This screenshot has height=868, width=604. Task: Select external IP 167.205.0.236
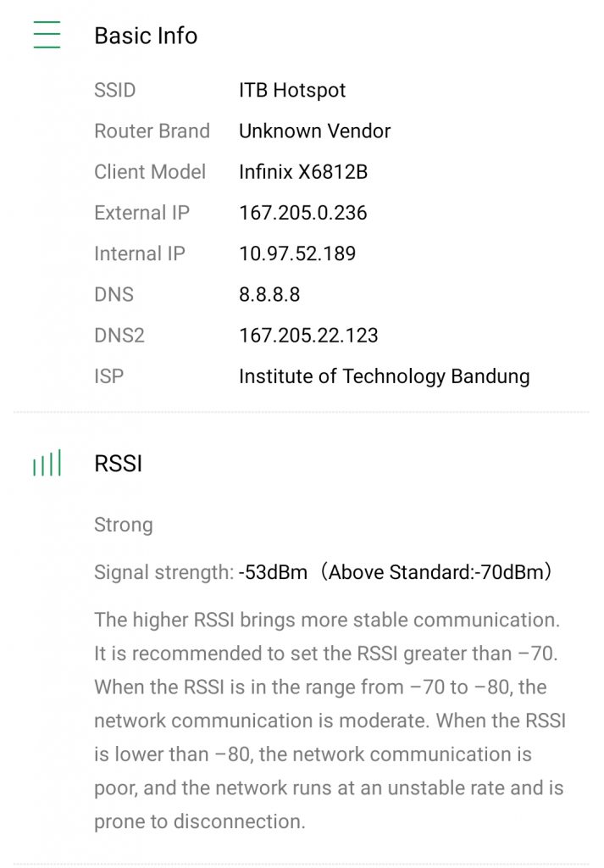click(303, 213)
